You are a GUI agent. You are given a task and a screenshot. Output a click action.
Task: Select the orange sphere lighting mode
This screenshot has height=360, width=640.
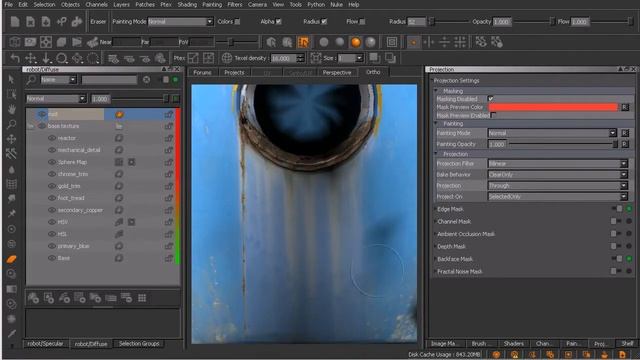356,42
